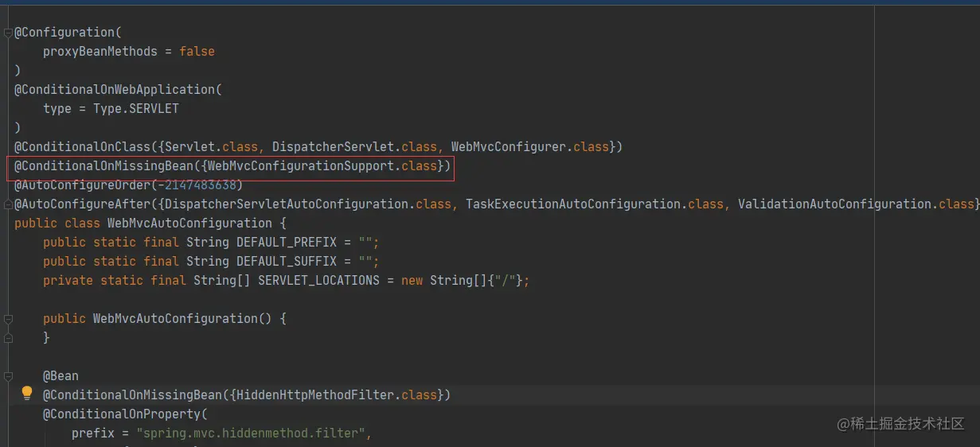
Task: Click the Type.SERVLET value
Action: 136,109
